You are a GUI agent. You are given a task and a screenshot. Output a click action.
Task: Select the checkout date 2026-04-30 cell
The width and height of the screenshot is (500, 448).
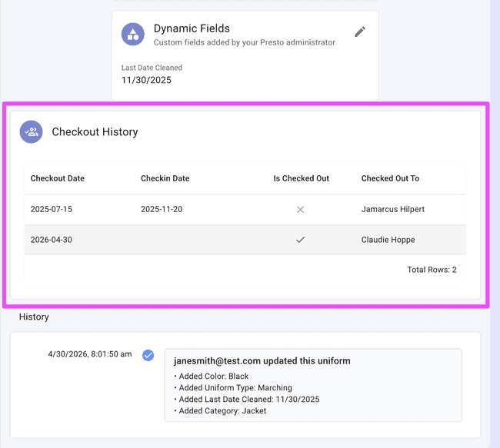click(x=52, y=240)
